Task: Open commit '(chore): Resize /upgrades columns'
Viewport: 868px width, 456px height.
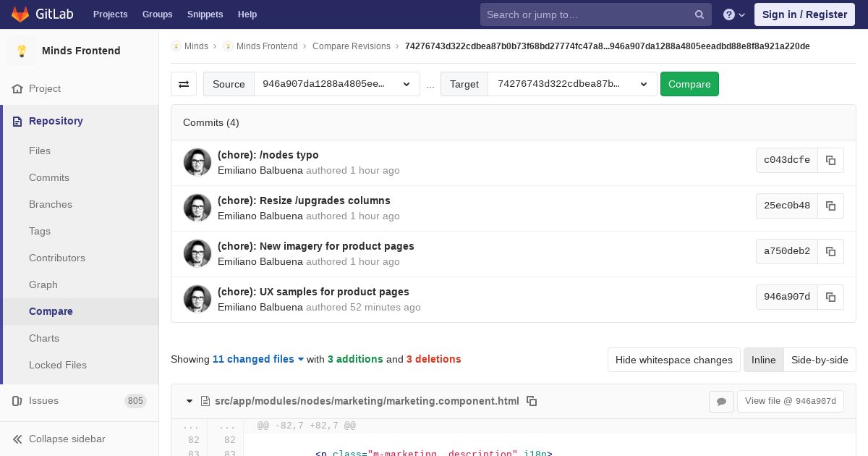Action: pos(304,200)
